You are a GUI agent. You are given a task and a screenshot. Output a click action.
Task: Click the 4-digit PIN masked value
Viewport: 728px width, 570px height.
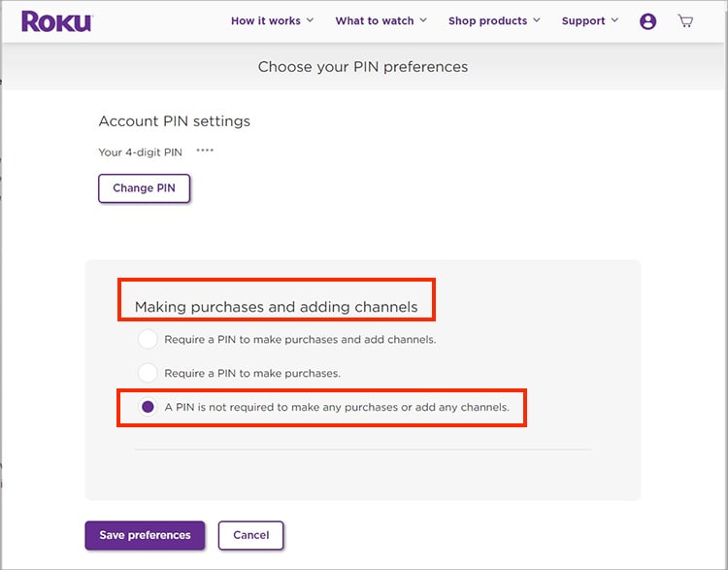coord(205,151)
